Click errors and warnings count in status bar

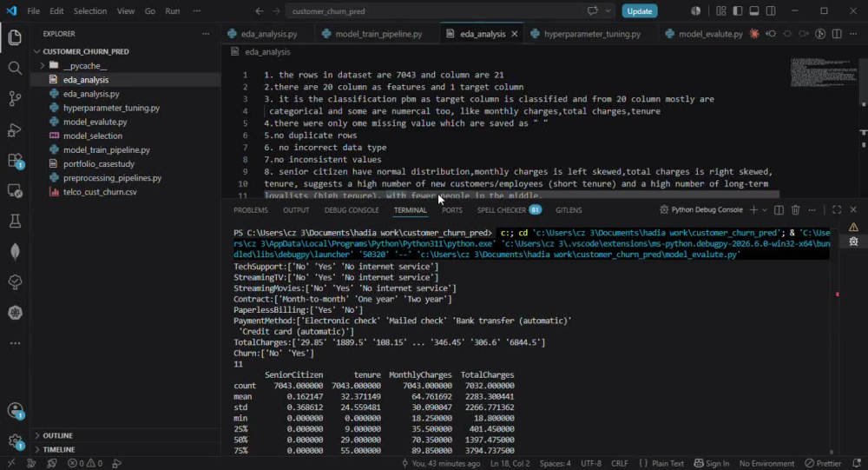pyautogui.click(x=85, y=463)
